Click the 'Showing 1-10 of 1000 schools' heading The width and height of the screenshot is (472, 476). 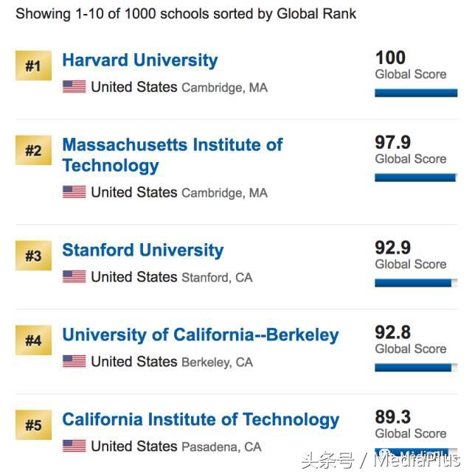186,14
